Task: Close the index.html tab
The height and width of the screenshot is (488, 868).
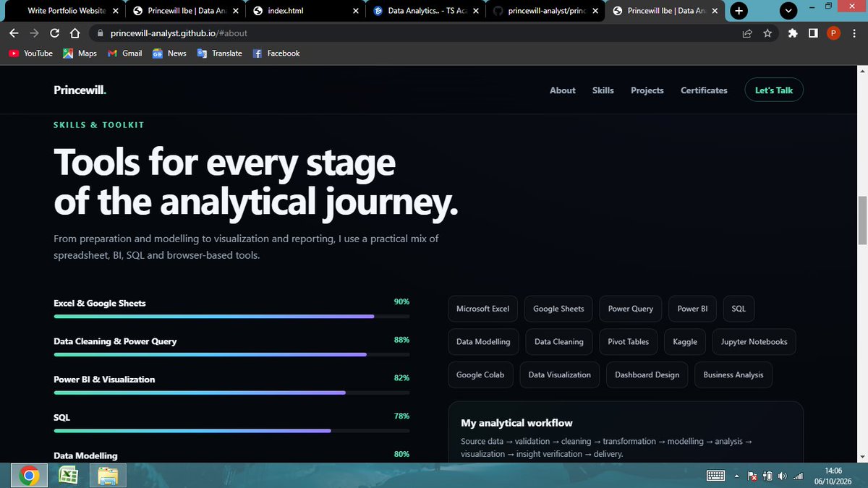Action: tap(355, 11)
